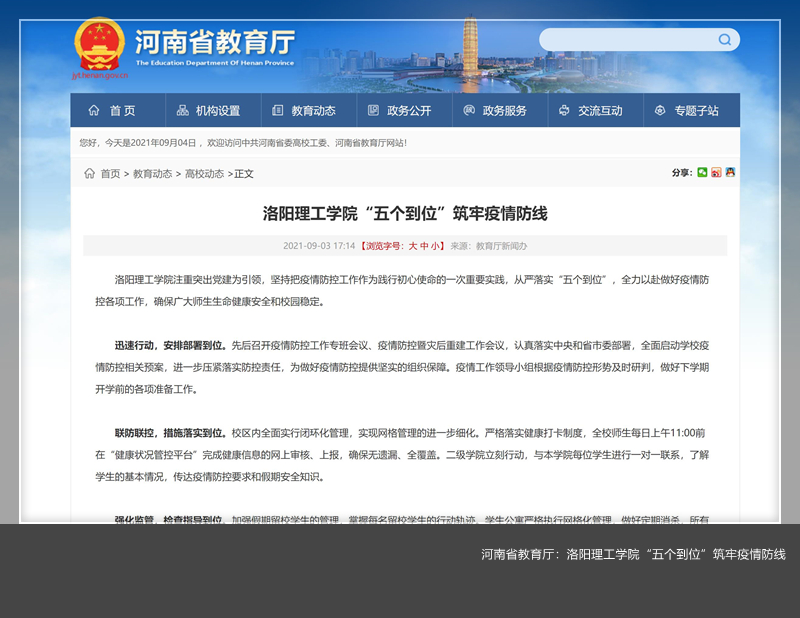Screen dimensions: 800x618
Task: Set the font size to 中
Action: [x=424, y=245]
